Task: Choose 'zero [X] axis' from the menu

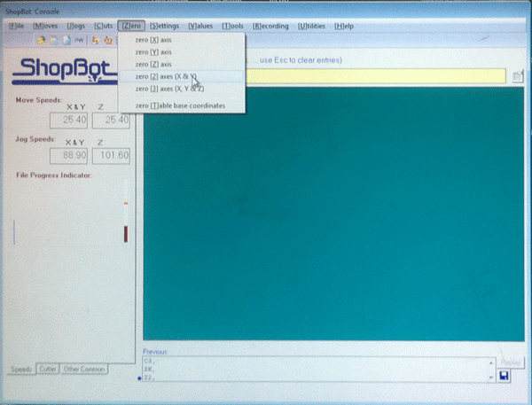Action: [x=182, y=40]
